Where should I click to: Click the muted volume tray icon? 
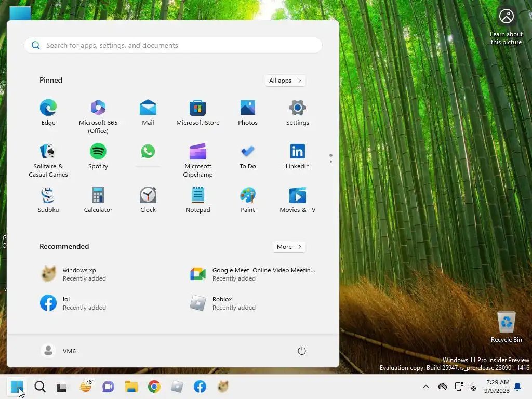pos(472,387)
